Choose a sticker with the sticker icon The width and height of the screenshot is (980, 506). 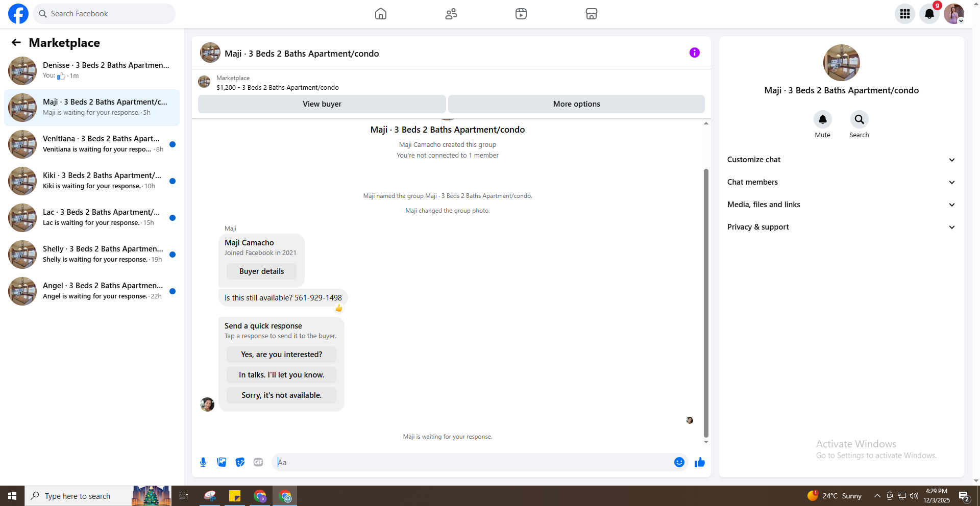[240, 462]
